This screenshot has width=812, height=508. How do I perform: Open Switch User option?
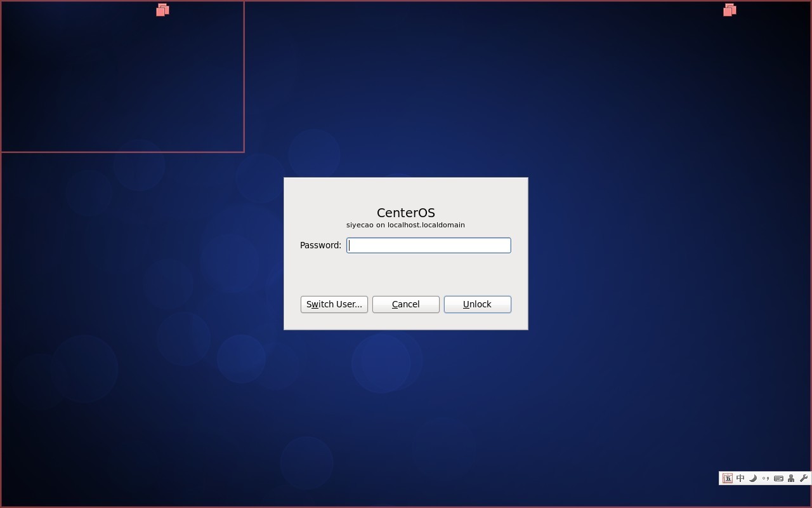point(334,304)
